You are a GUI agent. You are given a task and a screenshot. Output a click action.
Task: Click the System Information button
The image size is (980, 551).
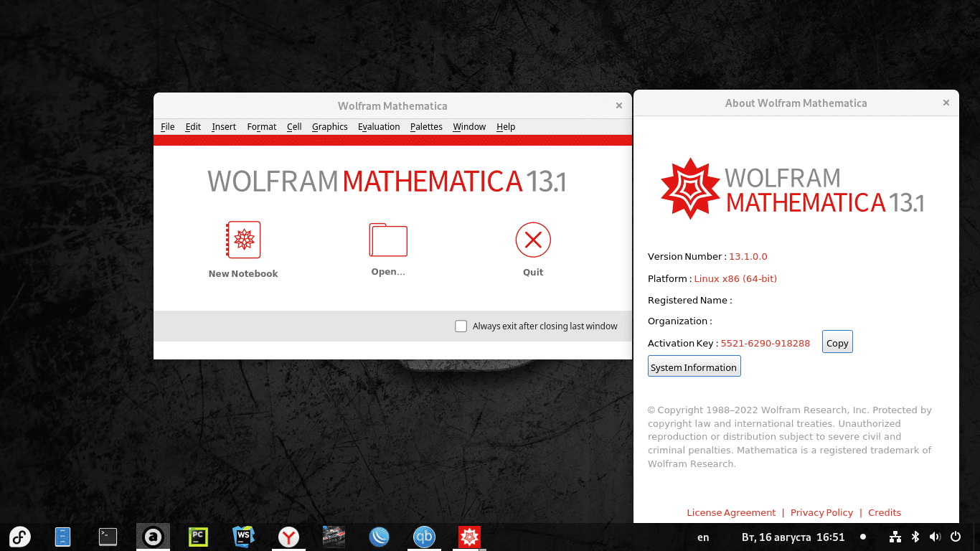[694, 367]
